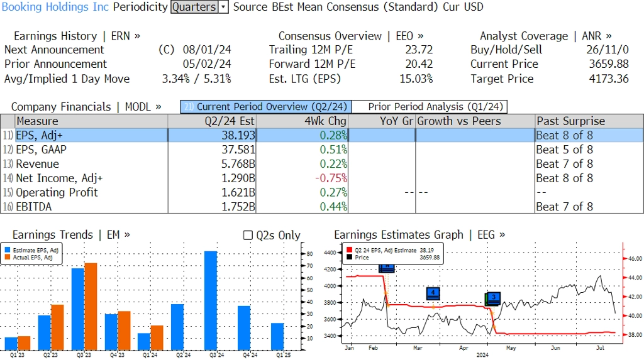Screen dimensions: 644x360
Task: Select the Net Income, Adj+ row
Action: 322,178
